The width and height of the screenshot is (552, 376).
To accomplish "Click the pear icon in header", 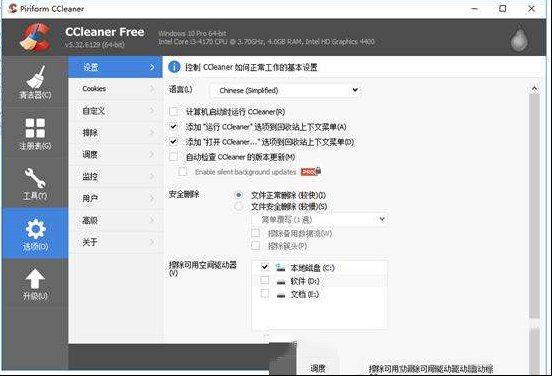I will point(520,38).
